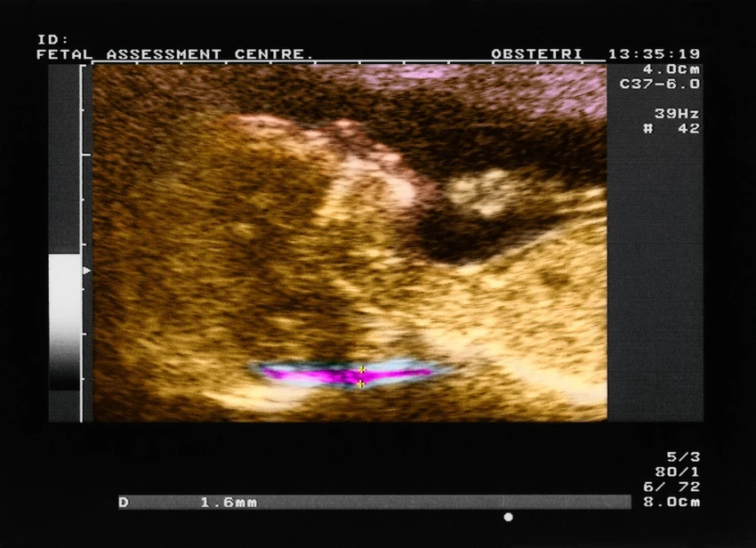756x548 pixels.
Task: Select the magenta highlighted nuchal region
Action: click(346, 375)
